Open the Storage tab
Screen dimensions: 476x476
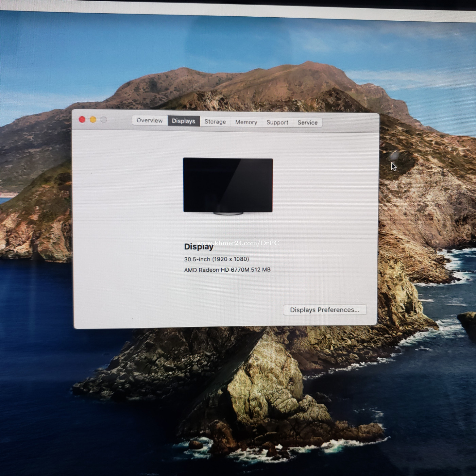tap(215, 122)
